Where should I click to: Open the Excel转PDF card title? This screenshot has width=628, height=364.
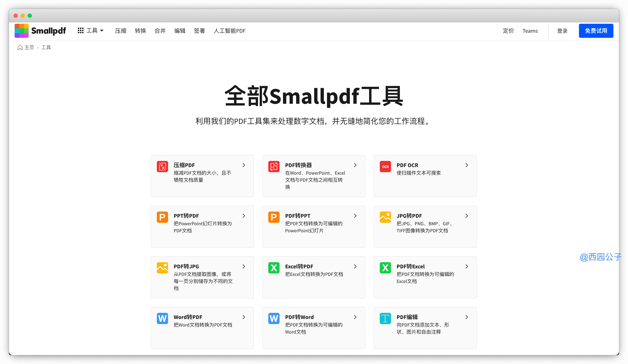pyautogui.click(x=299, y=266)
